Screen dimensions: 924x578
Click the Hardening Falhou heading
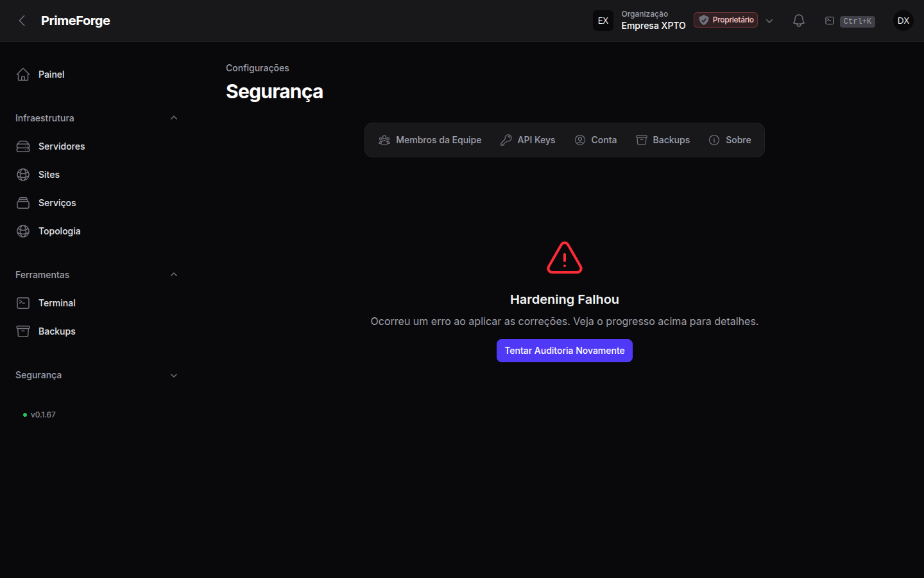565,299
